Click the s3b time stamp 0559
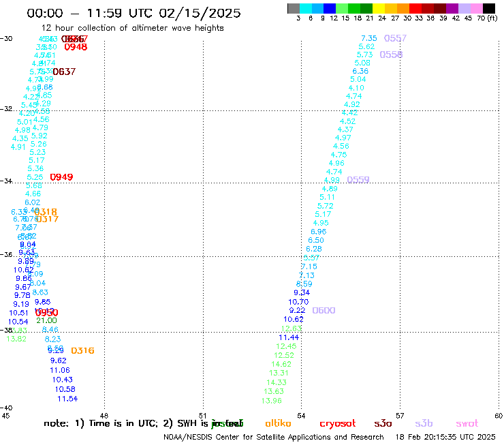 click(358, 179)
